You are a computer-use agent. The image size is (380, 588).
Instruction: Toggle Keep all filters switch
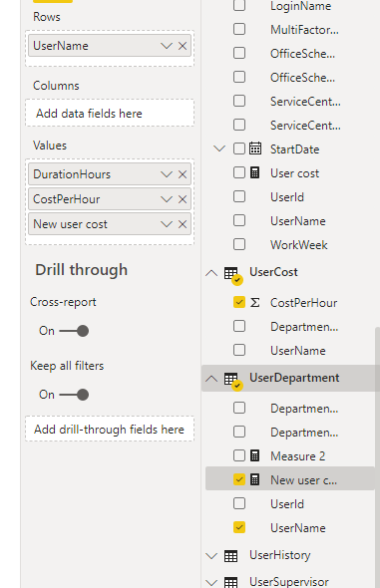tap(74, 395)
